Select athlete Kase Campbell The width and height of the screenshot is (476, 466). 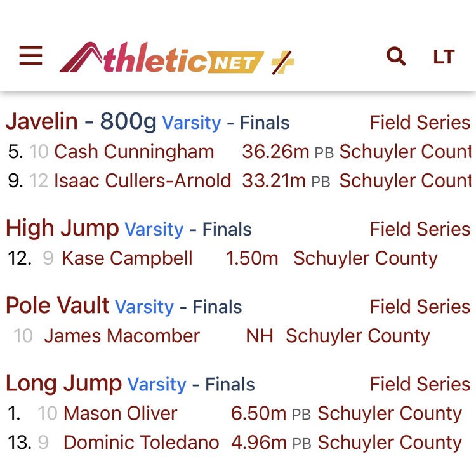point(127,258)
